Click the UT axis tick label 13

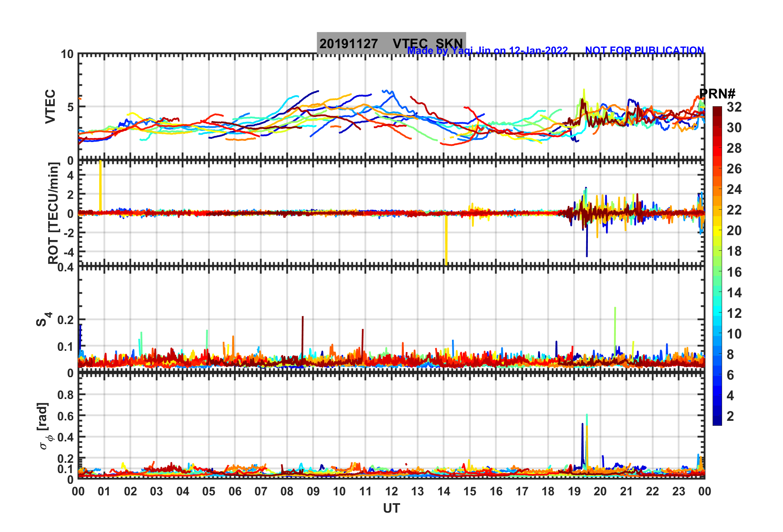coord(417,491)
